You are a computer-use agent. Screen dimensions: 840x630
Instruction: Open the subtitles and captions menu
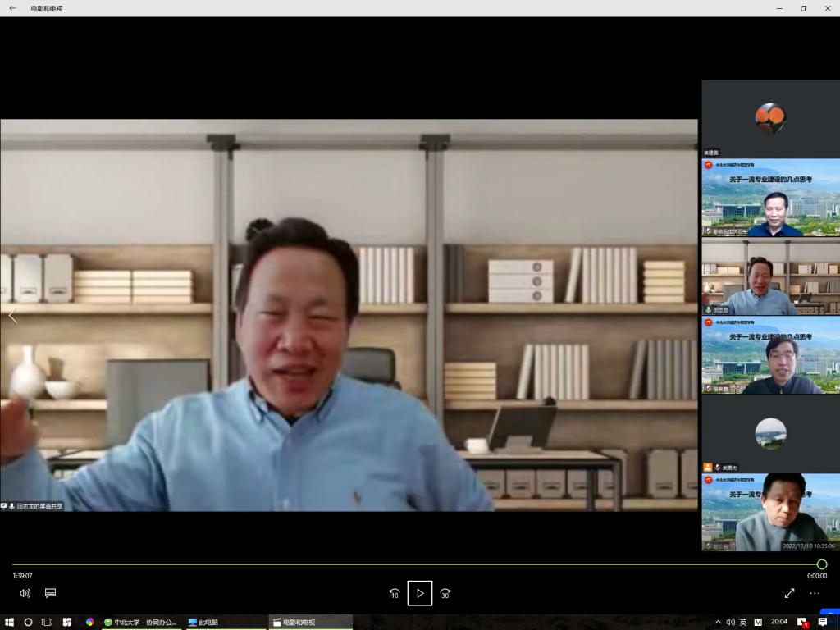tap(50, 593)
